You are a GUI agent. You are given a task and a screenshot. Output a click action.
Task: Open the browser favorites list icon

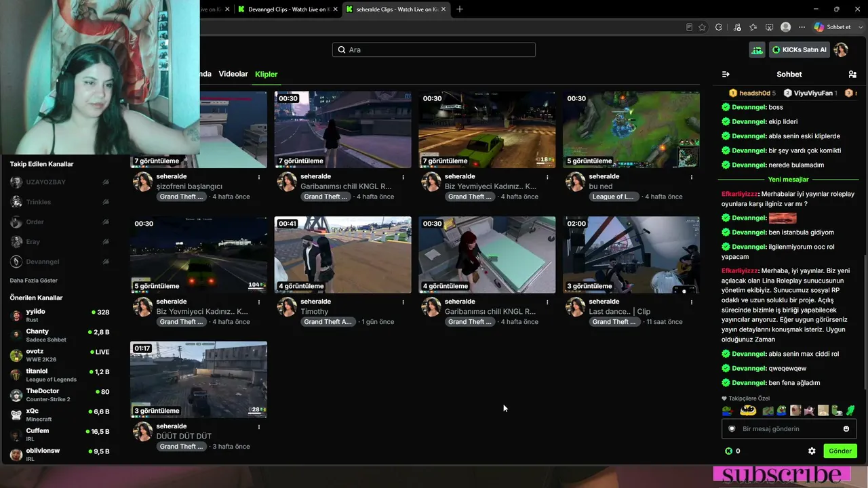coord(753,27)
